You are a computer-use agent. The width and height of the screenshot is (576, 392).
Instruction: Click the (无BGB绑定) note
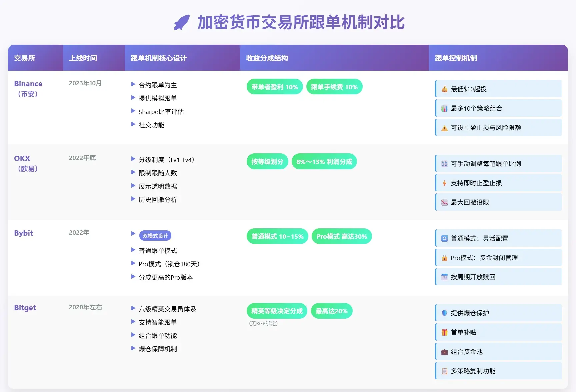tap(263, 323)
